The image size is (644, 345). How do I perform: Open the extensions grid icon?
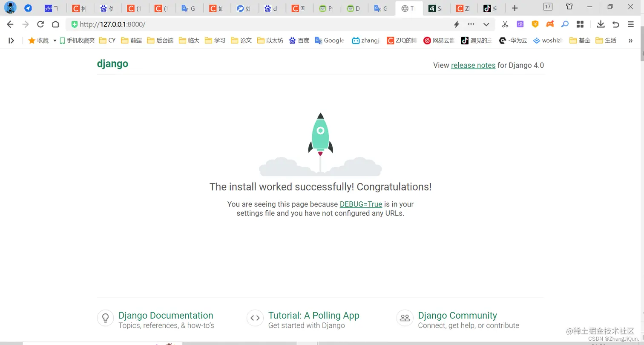click(580, 24)
